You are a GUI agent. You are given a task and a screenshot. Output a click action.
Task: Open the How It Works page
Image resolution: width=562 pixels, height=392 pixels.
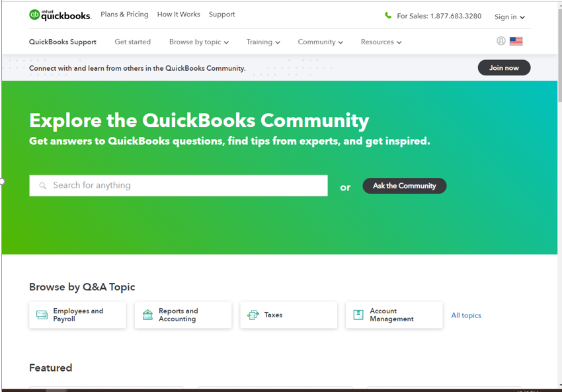pyautogui.click(x=179, y=15)
